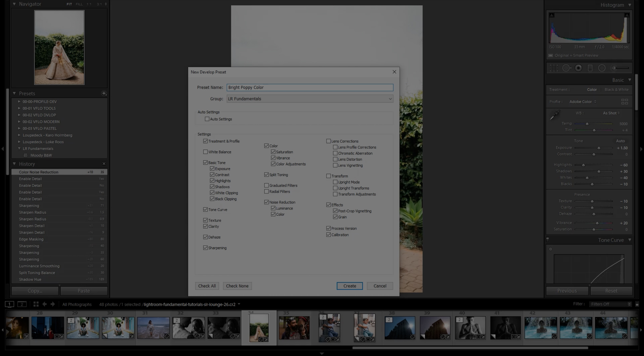The width and height of the screenshot is (644, 356).
Task: Collapse the Tone Curve panel triangle
Action: (x=630, y=240)
